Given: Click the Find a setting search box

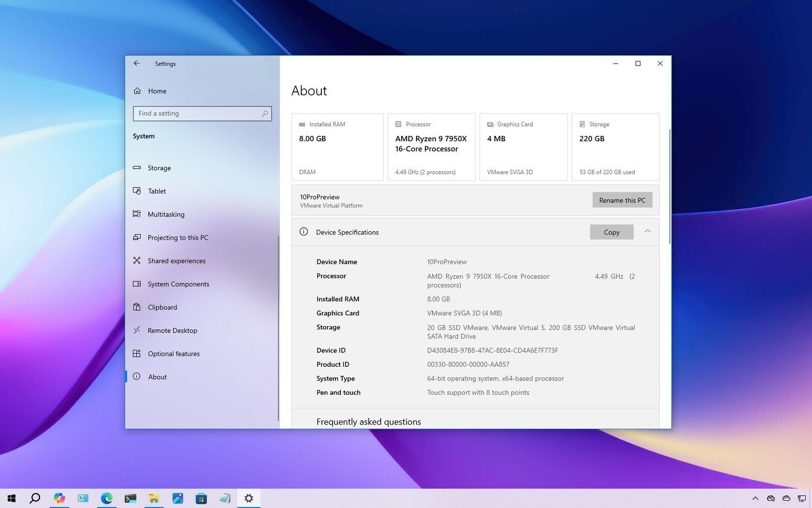Looking at the screenshot, I should (x=202, y=113).
